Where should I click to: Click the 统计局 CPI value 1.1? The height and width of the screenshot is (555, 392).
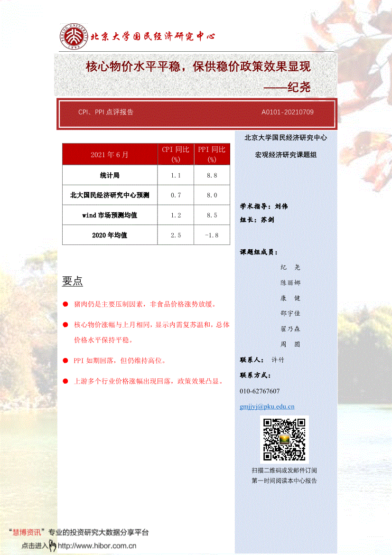click(176, 175)
